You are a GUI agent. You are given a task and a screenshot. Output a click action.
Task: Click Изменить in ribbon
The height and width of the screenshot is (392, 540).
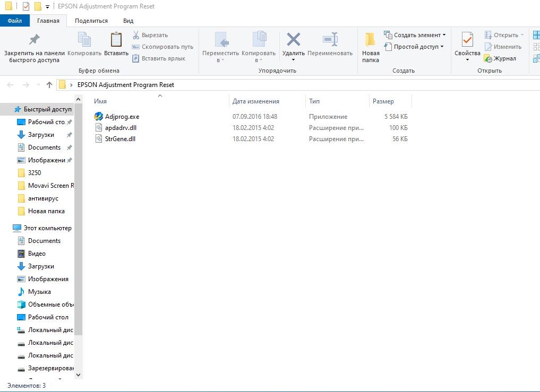(503, 47)
